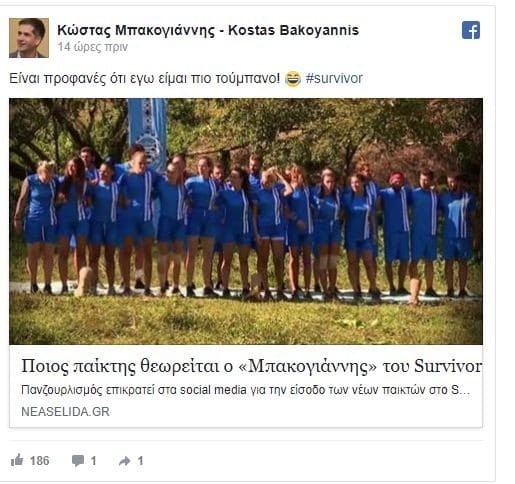Click the 186 likes count

40,461
